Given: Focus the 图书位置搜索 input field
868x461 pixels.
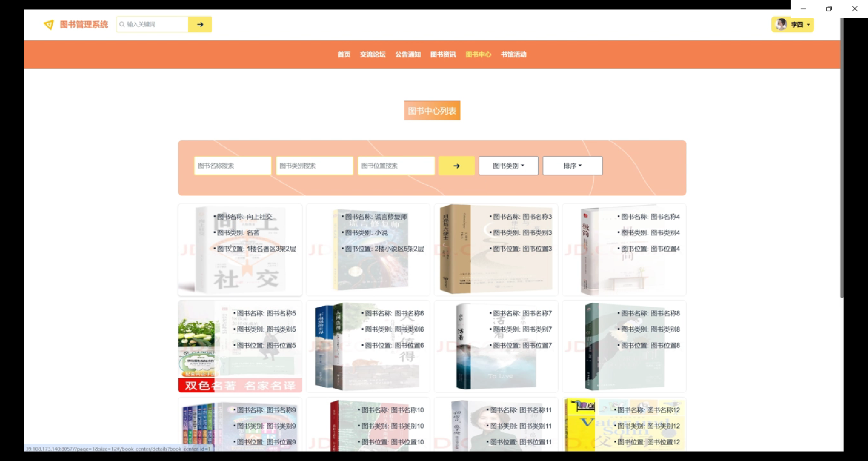Looking at the screenshot, I should pos(396,166).
